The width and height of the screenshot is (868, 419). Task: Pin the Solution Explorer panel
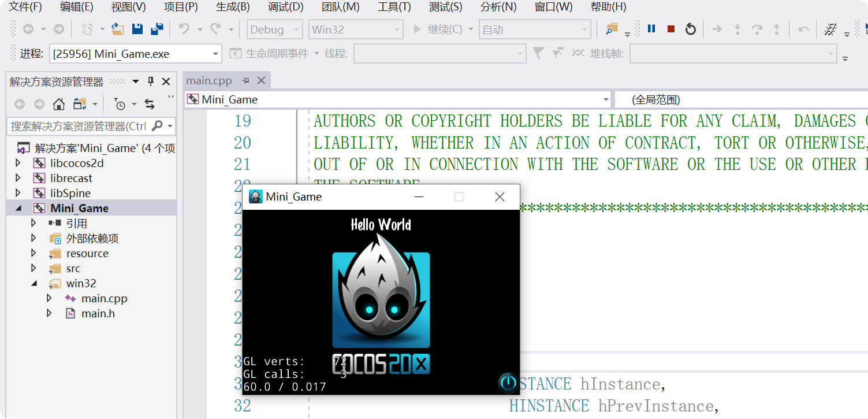pyautogui.click(x=151, y=81)
